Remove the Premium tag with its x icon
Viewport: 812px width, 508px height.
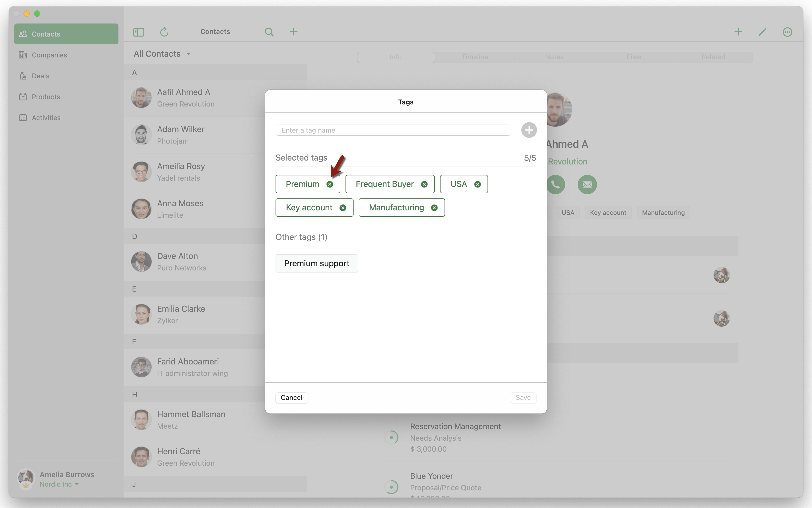330,184
